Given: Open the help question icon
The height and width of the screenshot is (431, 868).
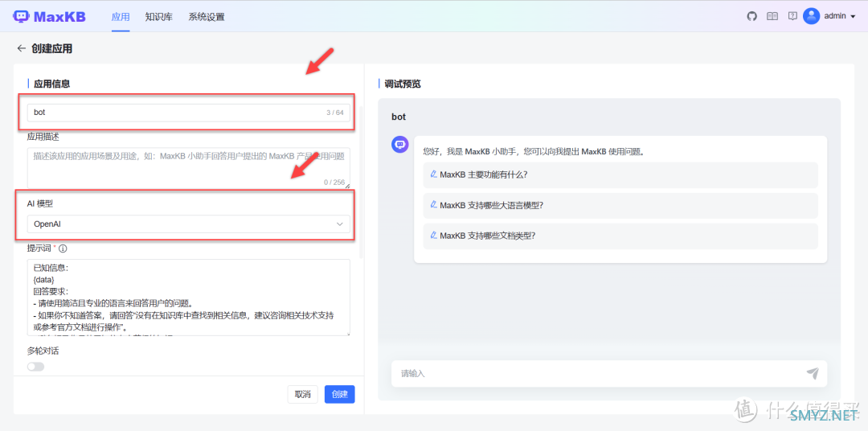Looking at the screenshot, I should click(x=792, y=16).
